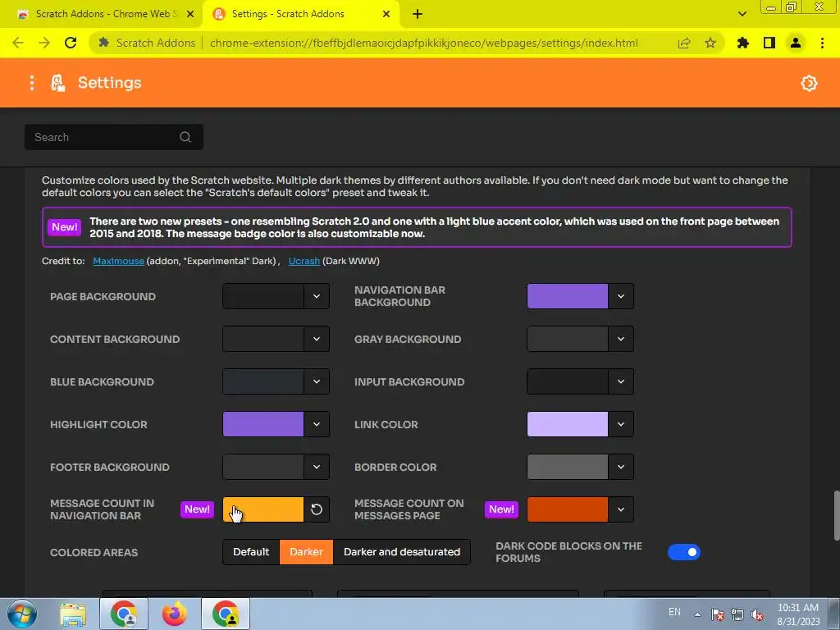This screenshot has height=630, width=840.
Task: Click the Page Background color swatch
Action: tap(263, 296)
